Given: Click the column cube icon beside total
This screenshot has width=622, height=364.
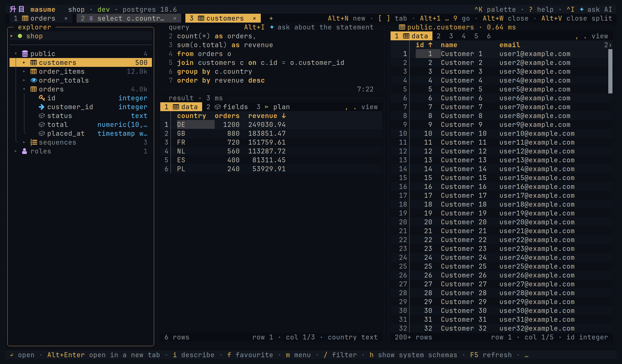Looking at the screenshot, I should (42, 124).
